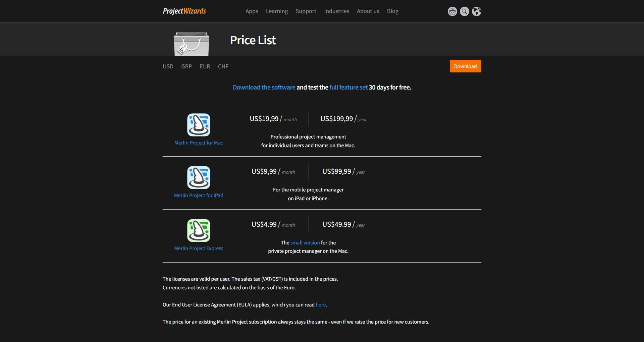The width and height of the screenshot is (644, 342).
Task: Click the ProjectWizards logo
Action: coord(184,11)
